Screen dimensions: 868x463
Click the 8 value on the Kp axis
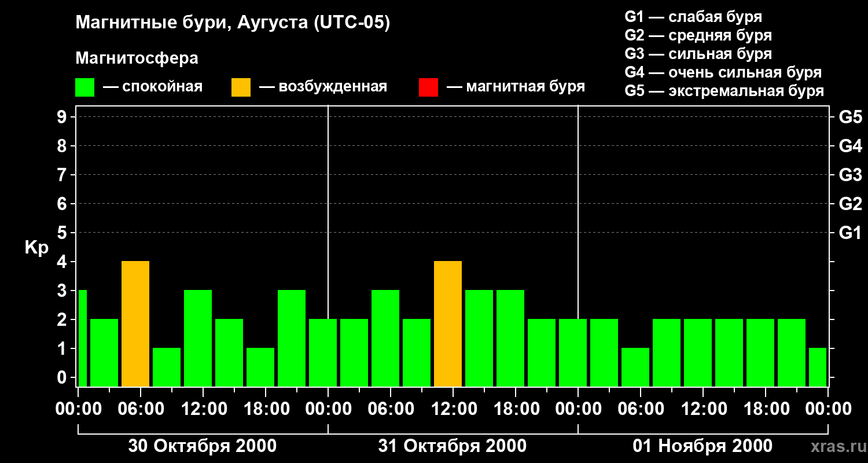[x=63, y=146]
